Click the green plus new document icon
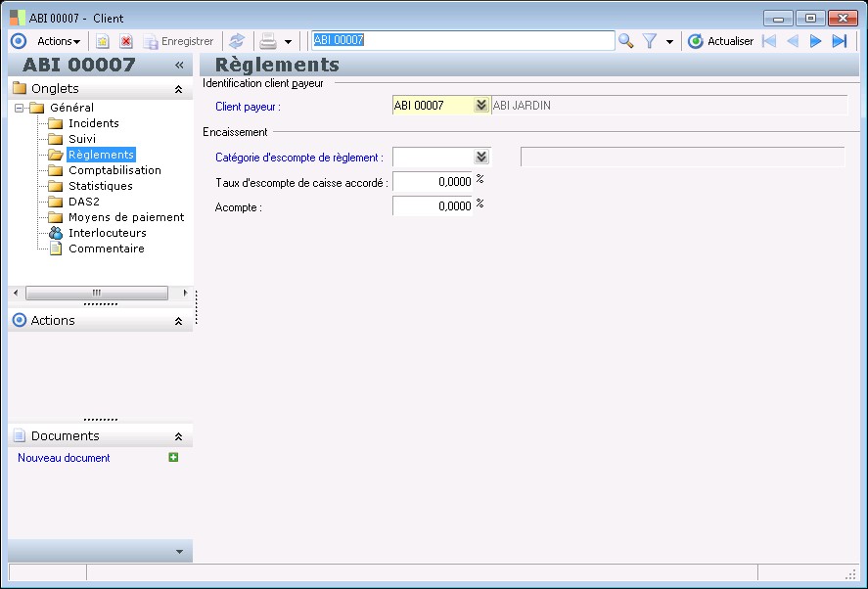Image resolution: width=868 pixels, height=589 pixels. 173,457
